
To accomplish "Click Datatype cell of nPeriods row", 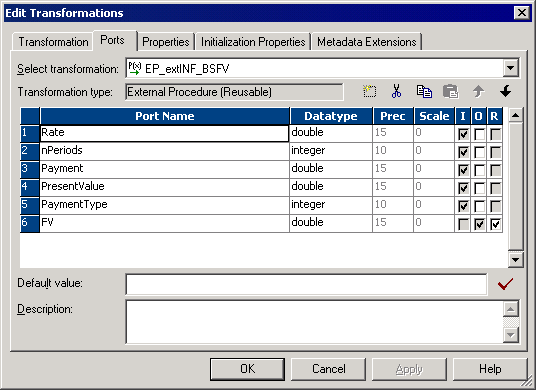I will click(331, 151).
